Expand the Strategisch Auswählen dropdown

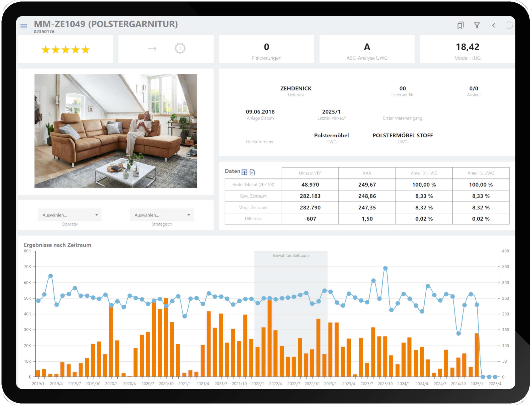[x=161, y=215]
